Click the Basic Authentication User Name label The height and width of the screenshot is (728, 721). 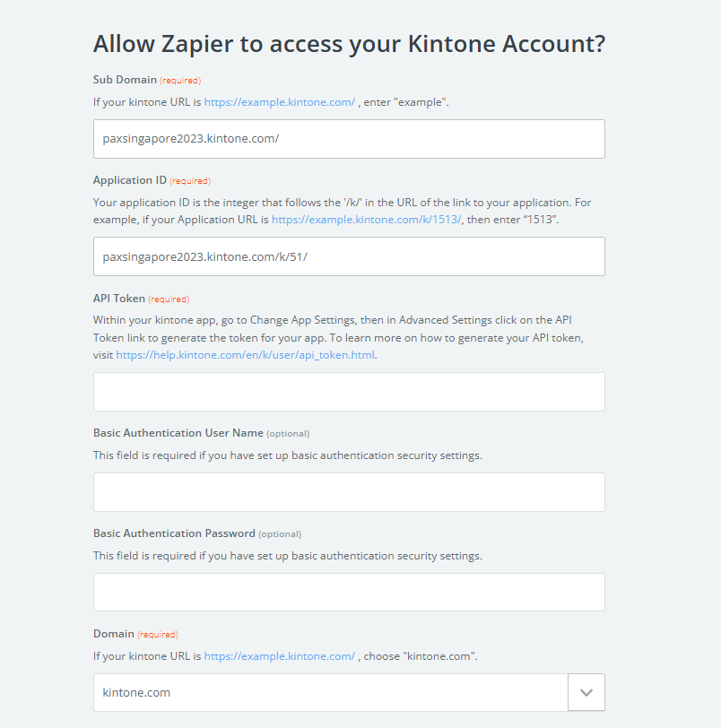pyautogui.click(x=178, y=433)
